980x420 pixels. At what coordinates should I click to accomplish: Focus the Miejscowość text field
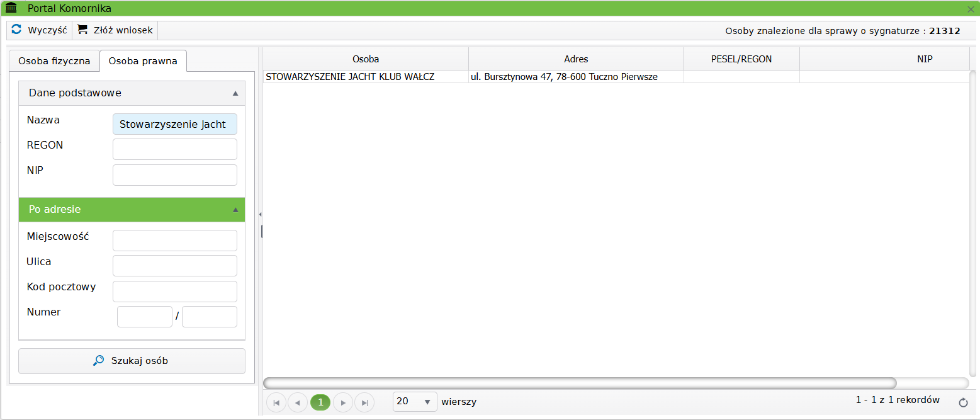(175, 241)
